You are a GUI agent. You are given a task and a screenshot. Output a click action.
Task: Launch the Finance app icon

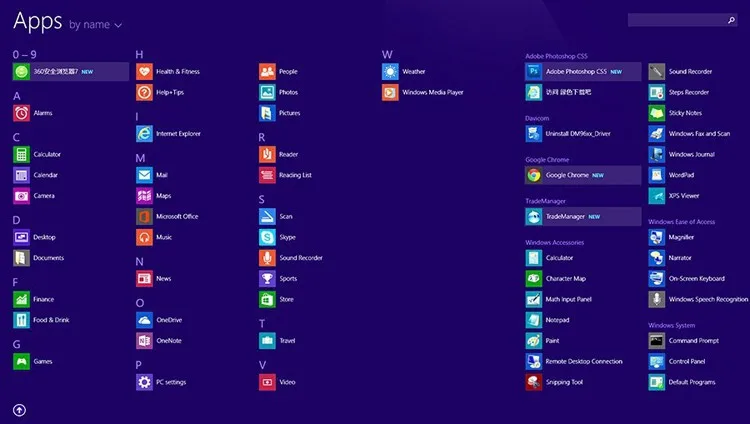click(21, 299)
